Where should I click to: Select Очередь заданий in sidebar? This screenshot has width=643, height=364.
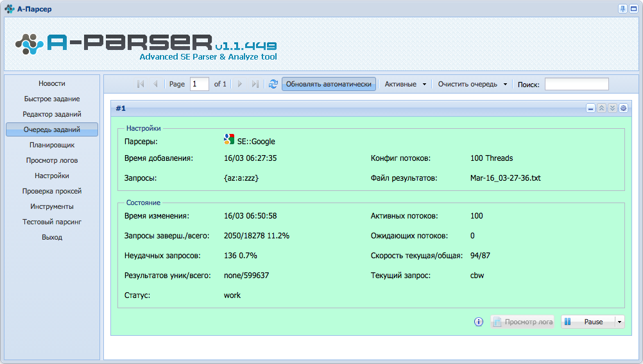52,129
